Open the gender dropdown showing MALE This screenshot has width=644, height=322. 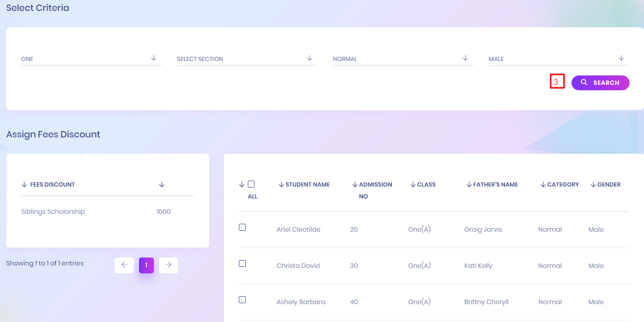(x=559, y=59)
